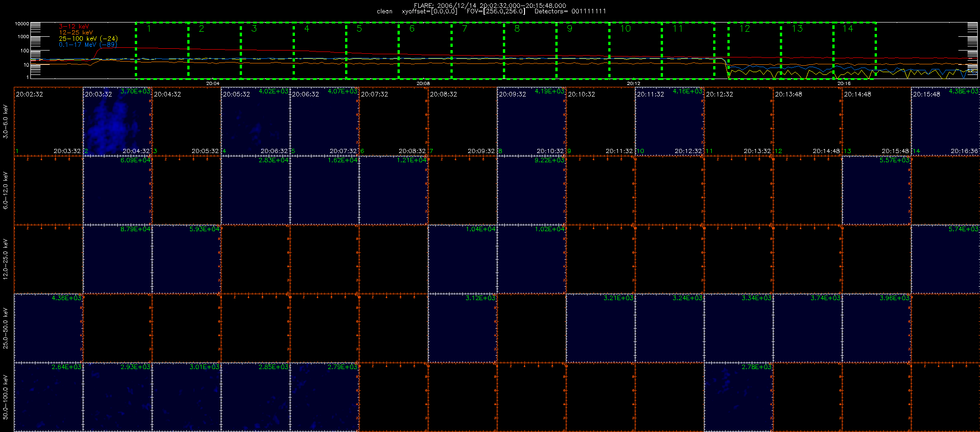The width and height of the screenshot is (980, 432).
Task: Click the 20:13:48 start time label in top row
Action: pyautogui.click(x=789, y=94)
